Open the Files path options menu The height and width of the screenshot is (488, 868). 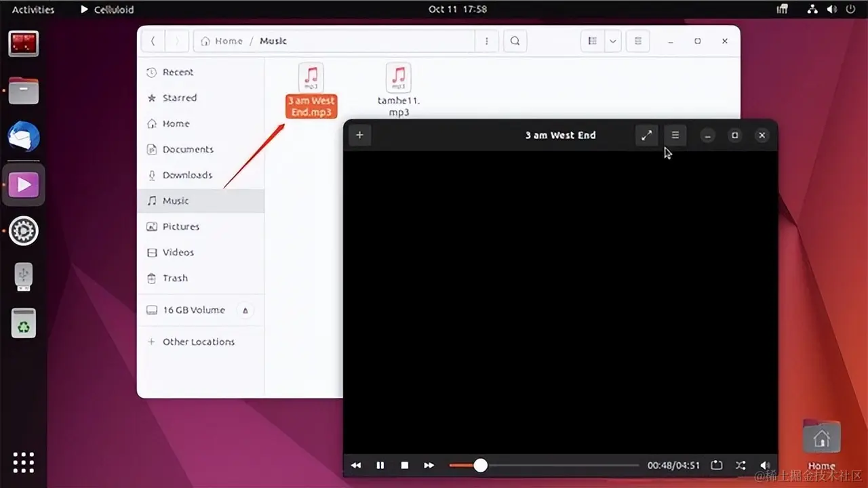486,41
